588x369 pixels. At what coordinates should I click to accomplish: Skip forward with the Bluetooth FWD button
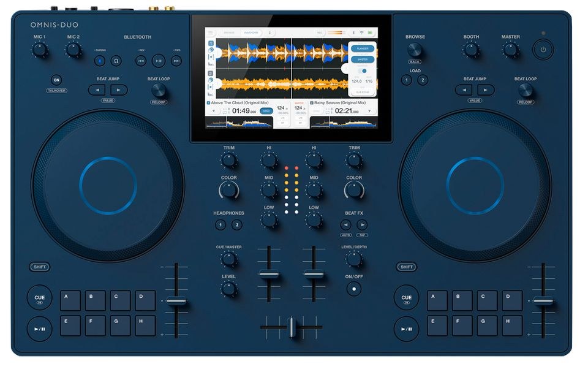(176, 61)
